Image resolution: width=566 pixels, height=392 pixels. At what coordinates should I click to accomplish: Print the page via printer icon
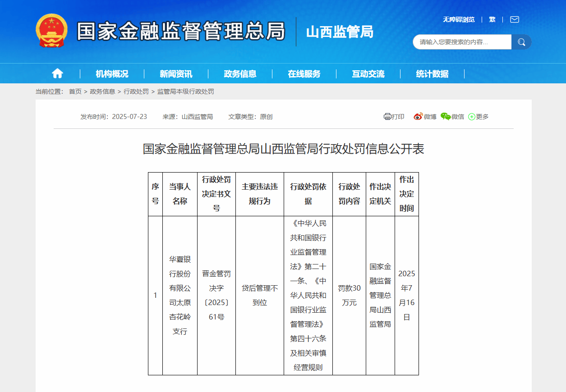click(387, 117)
